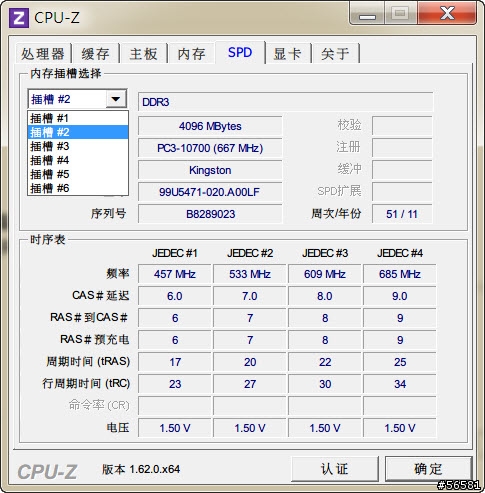Collapse the memory slot dropdown arrow
Image resolution: width=485 pixels, height=493 pixels.
pos(116,99)
